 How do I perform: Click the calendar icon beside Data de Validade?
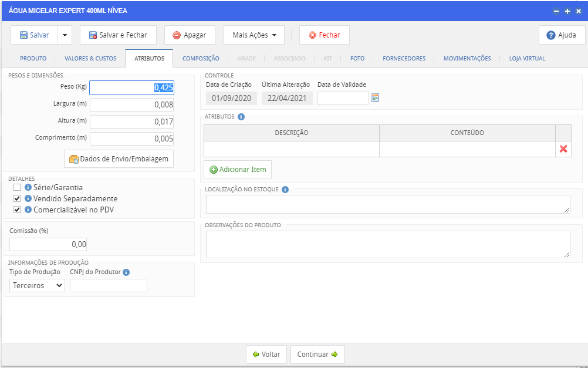(x=375, y=97)
